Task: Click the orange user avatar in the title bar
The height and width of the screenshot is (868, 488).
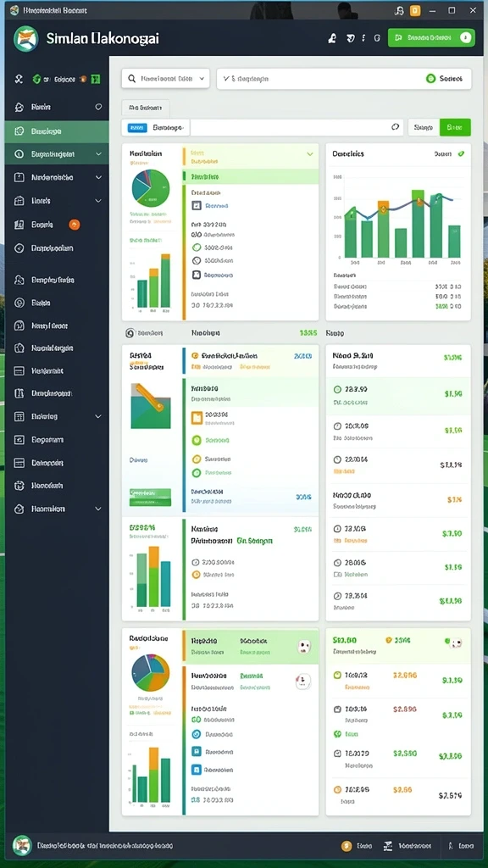Action: [415, 10]
